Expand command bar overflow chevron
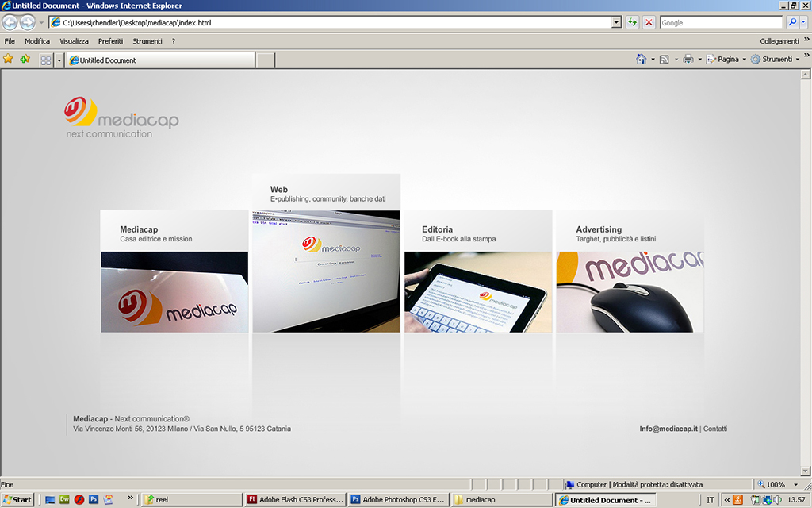Viewport: 812px width, 508px height. click(x=806, y=55)
